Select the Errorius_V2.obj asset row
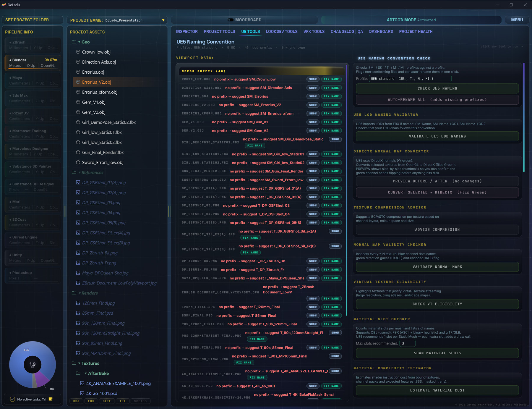The width and height of the screenshot is (532, 409). coord(119,82)
